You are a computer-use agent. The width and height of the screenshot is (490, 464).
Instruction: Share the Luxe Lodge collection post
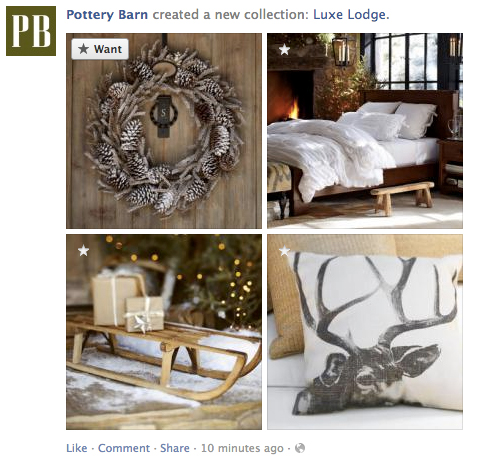[x=175, y=448]
